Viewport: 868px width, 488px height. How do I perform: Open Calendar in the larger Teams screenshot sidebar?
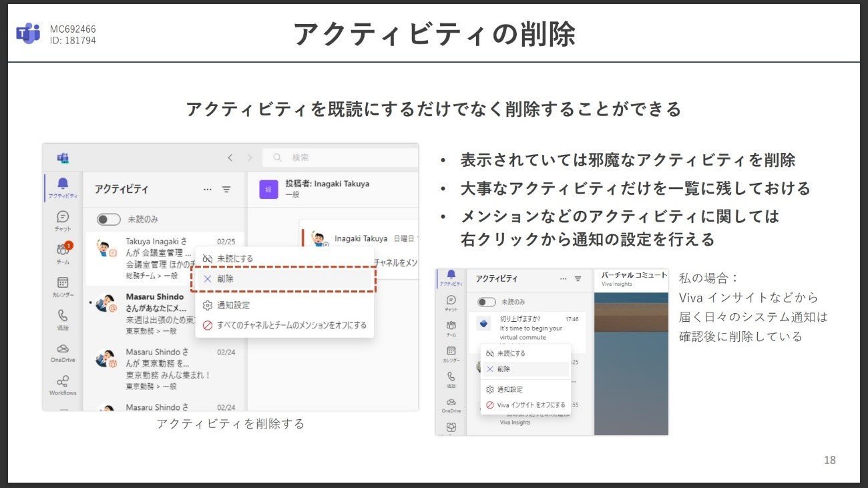(63, 287)
